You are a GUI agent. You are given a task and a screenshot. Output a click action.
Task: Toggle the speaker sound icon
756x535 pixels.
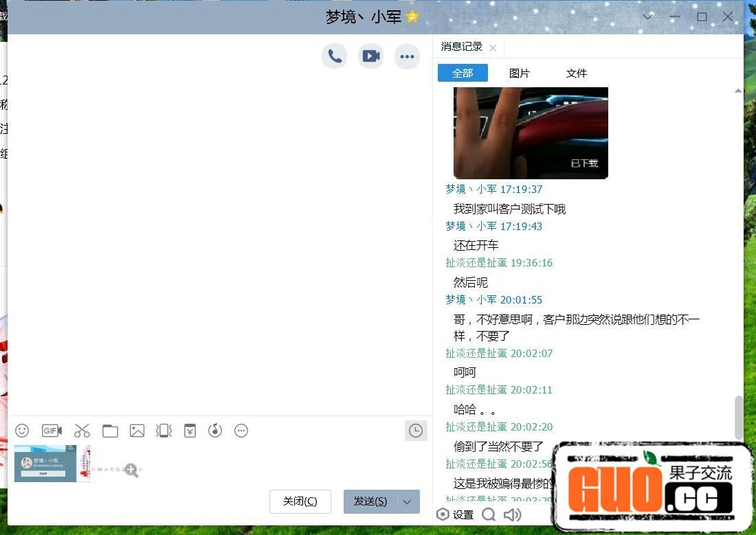click(512, 514)
